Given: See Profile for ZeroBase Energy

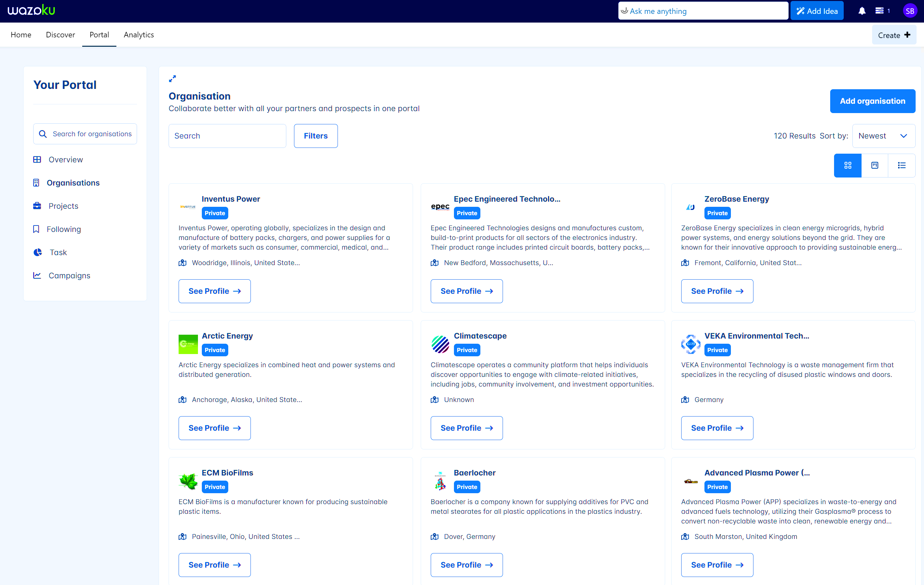Looking at the screenshot, I should [x=717, y=291].
